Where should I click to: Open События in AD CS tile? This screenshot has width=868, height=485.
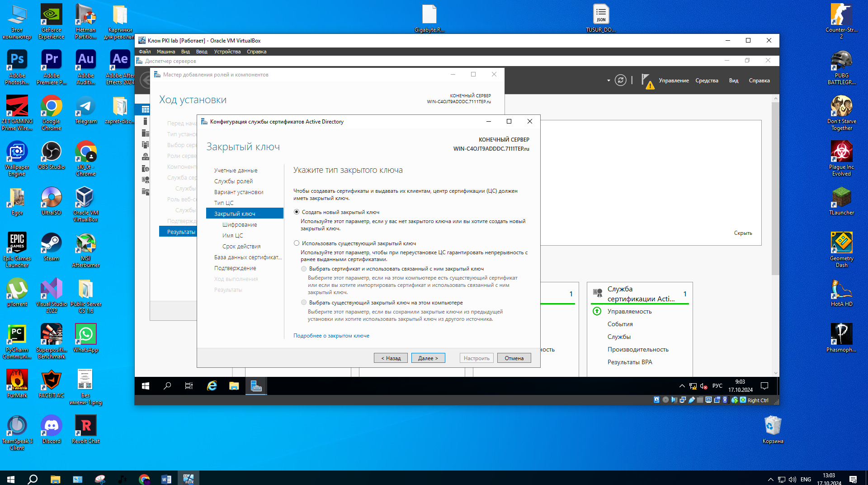tap(620, 324)
